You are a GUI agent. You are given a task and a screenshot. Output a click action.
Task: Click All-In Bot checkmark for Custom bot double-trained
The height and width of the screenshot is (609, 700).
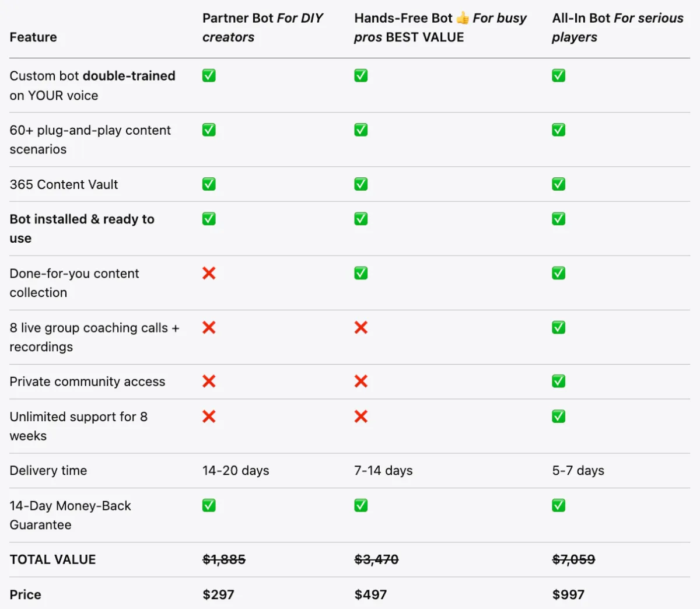pyautogui.click(x=559, y=76)
